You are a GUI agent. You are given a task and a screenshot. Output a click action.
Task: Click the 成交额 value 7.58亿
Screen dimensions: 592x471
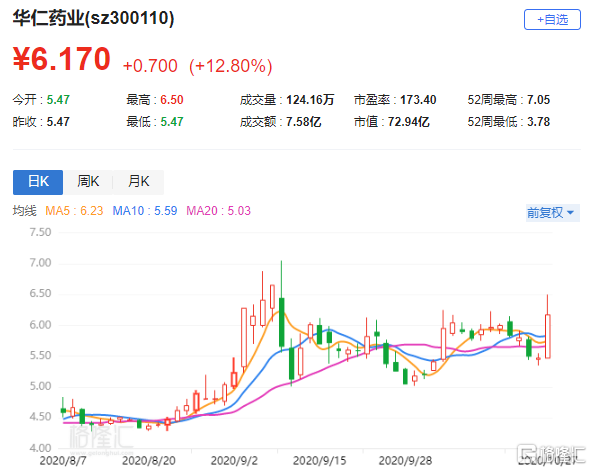click(304, 122)
